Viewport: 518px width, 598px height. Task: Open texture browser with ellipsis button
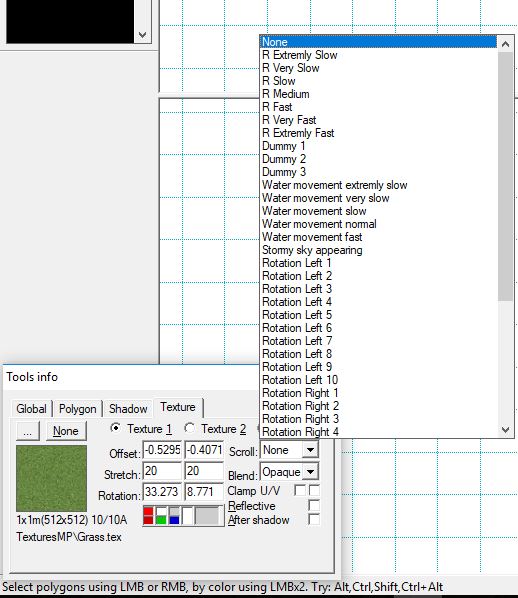[x=27, y=431]
